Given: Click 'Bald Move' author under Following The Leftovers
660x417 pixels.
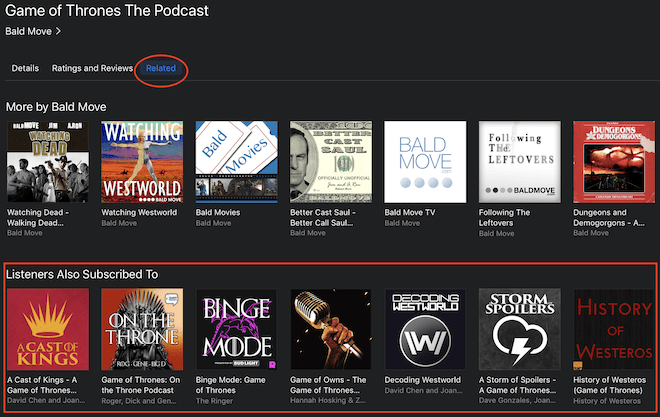Looking at the screenshot, I should [497, 234].
